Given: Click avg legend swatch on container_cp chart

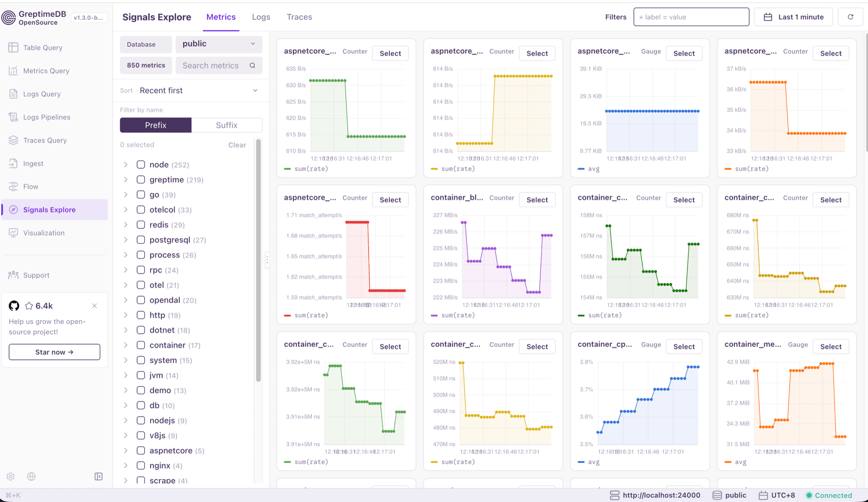Looking at the screenshot, I should coord(581,462).
